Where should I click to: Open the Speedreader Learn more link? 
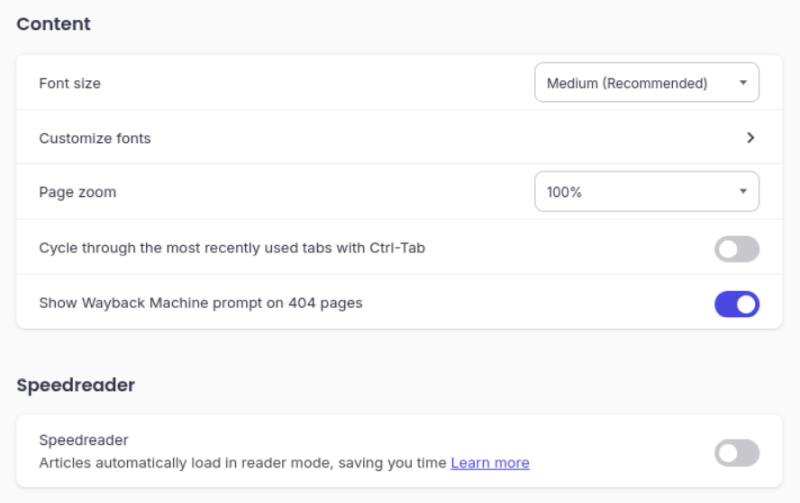coord(490,463)
